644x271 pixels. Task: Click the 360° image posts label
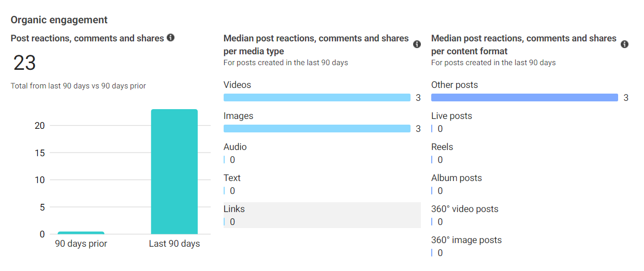(x=466, y=240)
